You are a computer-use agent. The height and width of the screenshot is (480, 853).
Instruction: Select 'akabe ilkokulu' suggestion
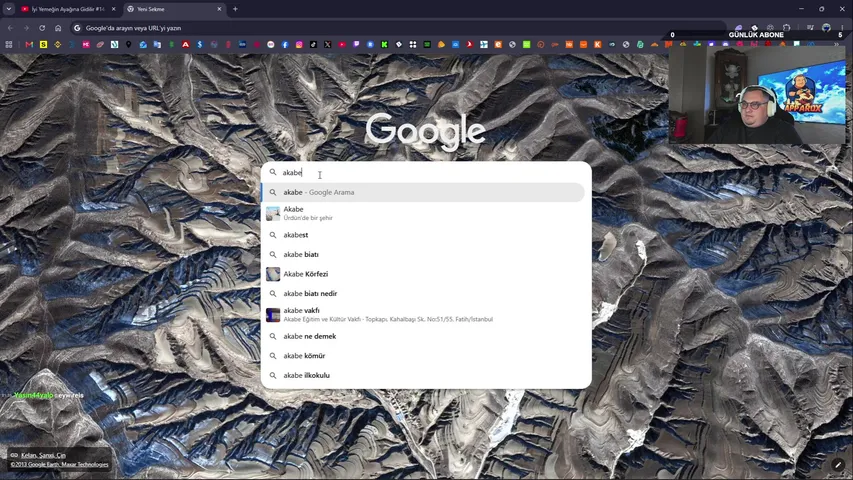423,375
